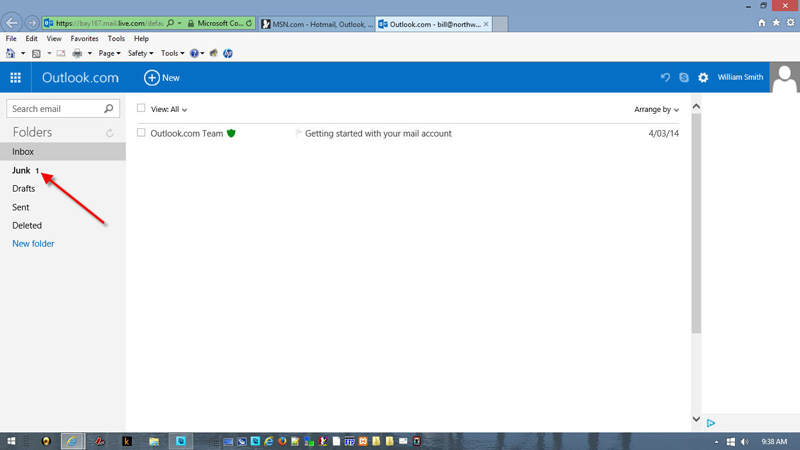The image size is (800, 450).
Task: Open Getting started with your mail account
Action: pos(378,133)
